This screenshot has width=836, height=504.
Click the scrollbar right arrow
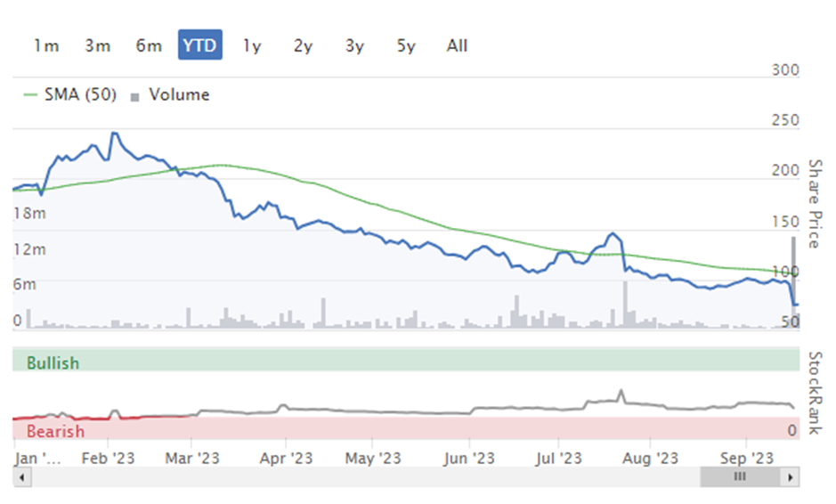click(790, 476)
